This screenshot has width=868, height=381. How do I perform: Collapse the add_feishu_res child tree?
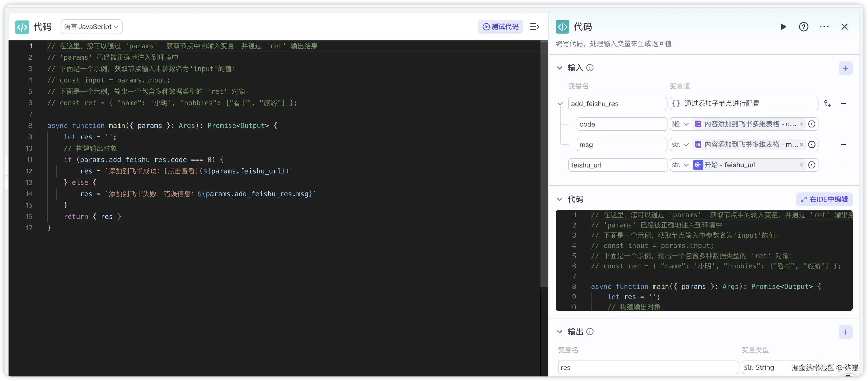coord(560,104)
